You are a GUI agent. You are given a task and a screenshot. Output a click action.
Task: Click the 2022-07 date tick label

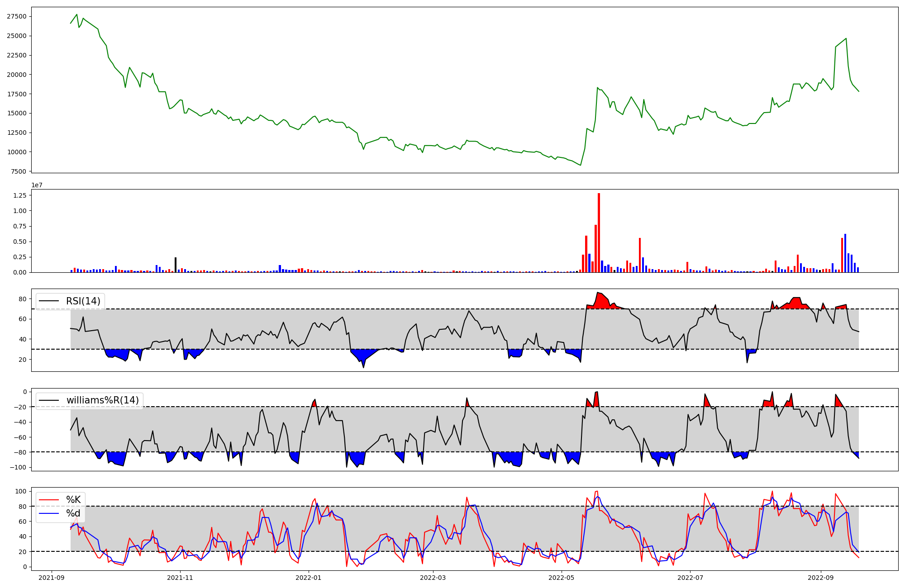pyautogui.click(x=690, y=578)
